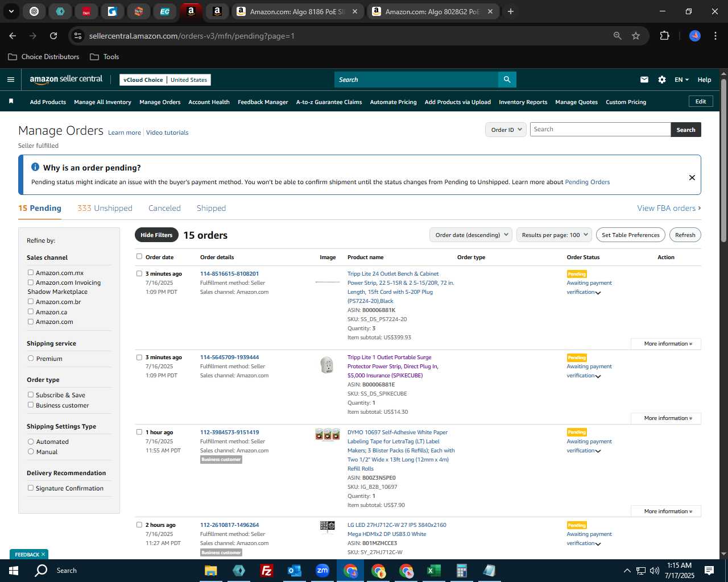Open the messages envelope icon

(x=644, y=80)
